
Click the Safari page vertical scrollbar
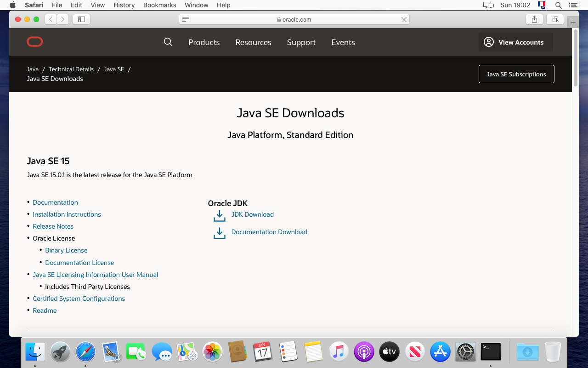click(576, 57)
